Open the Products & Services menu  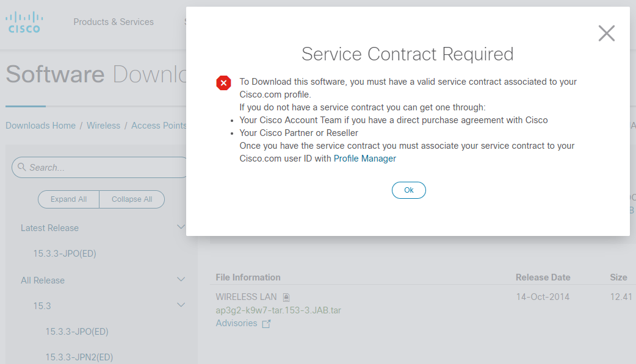point(114,21)
